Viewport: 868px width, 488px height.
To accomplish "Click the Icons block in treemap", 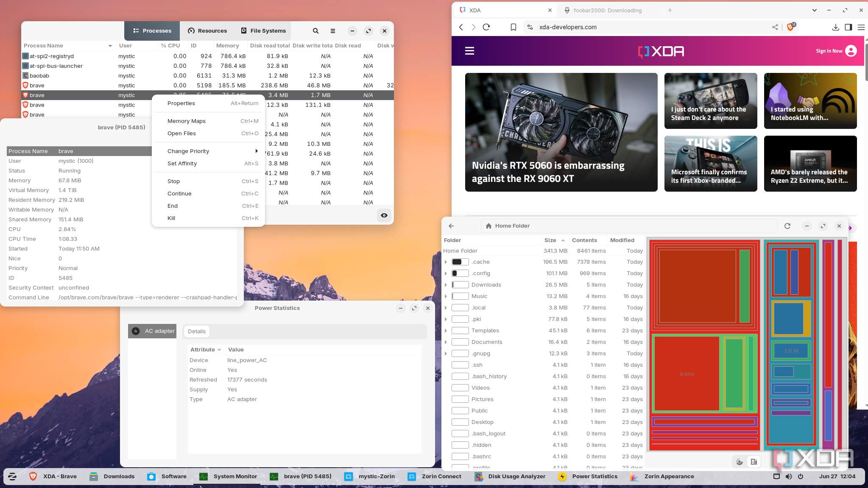I will 687,374.
